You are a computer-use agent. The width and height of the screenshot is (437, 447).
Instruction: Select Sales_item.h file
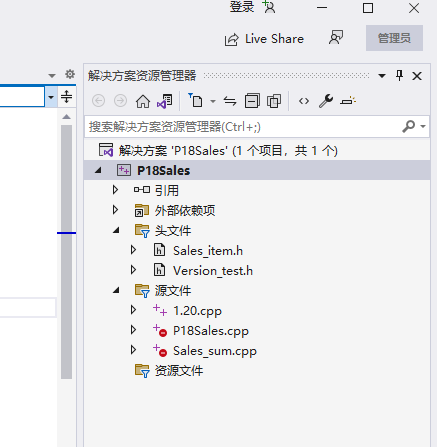[208, 251]
